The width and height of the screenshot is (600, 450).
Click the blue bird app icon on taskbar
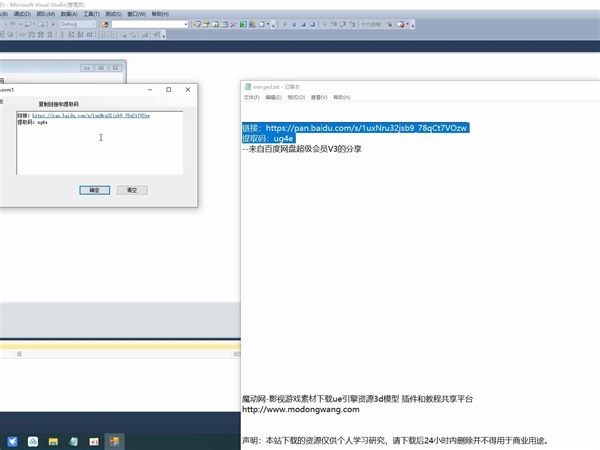12,442
